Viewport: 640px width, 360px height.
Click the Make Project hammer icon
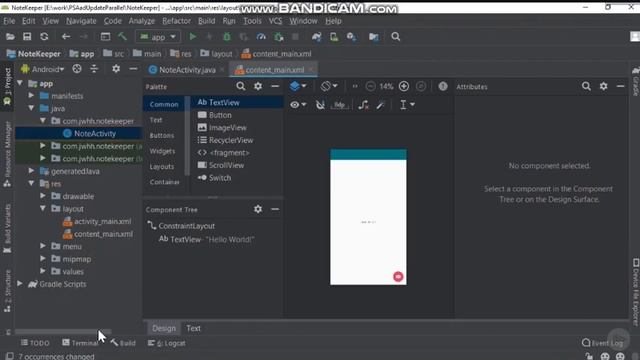(122, 37)
